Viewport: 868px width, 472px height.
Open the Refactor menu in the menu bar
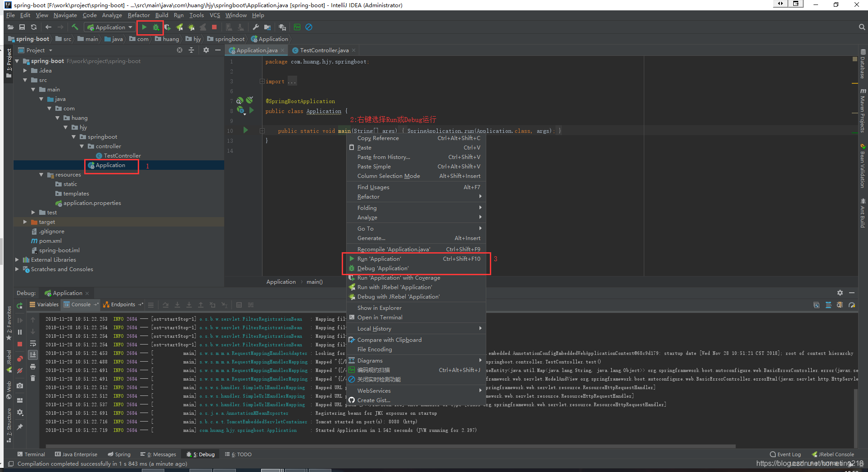(x=139, y=15)
